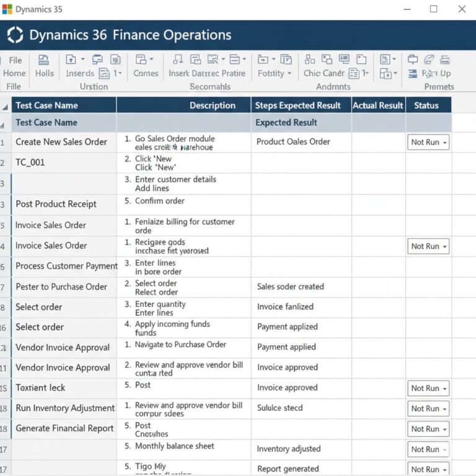Open Status dropdown for Run Inventory Adjustment
Viewport: 476px width, 476px height.
tap(428, 408)
